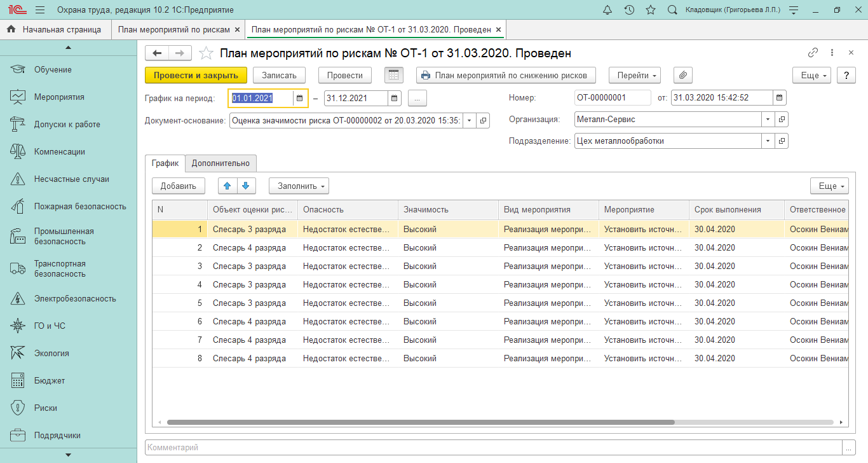Navigate back with the left arrow

[x=157, y=53]
